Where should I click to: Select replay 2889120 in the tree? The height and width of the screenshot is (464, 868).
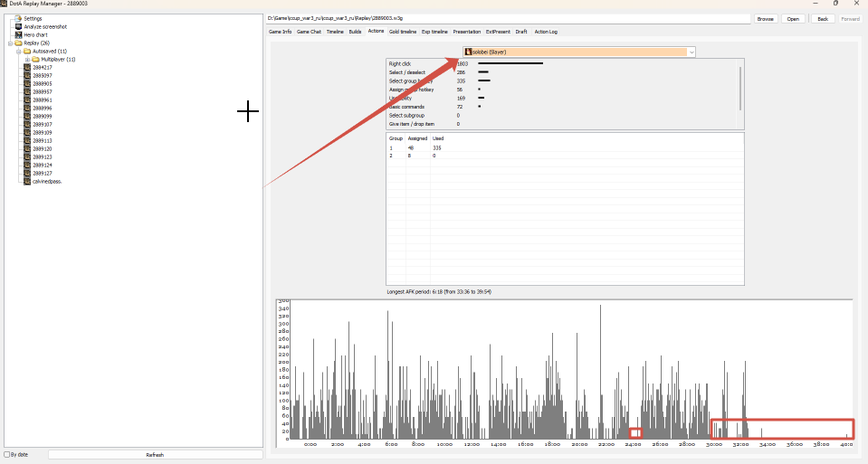(42, 148)
